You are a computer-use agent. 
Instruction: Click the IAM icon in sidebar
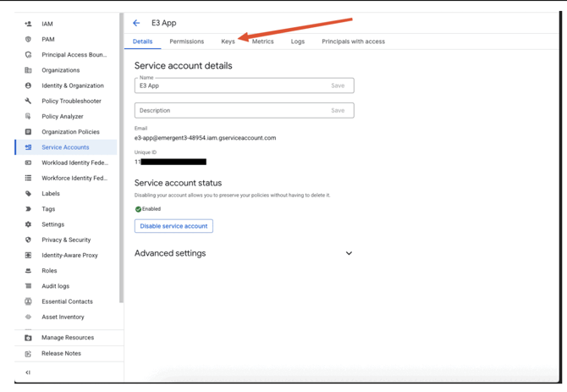[x=28, y=24]
